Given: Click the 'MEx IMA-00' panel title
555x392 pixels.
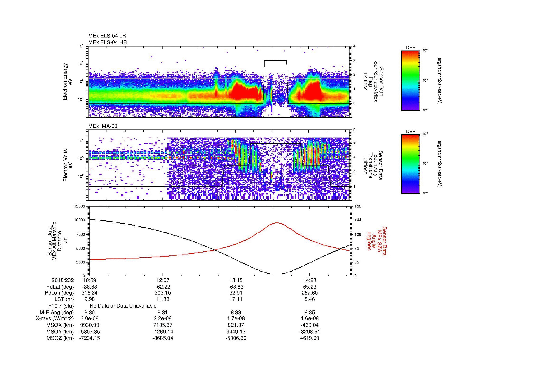Looking at the screenshot, I should point(103,126).
